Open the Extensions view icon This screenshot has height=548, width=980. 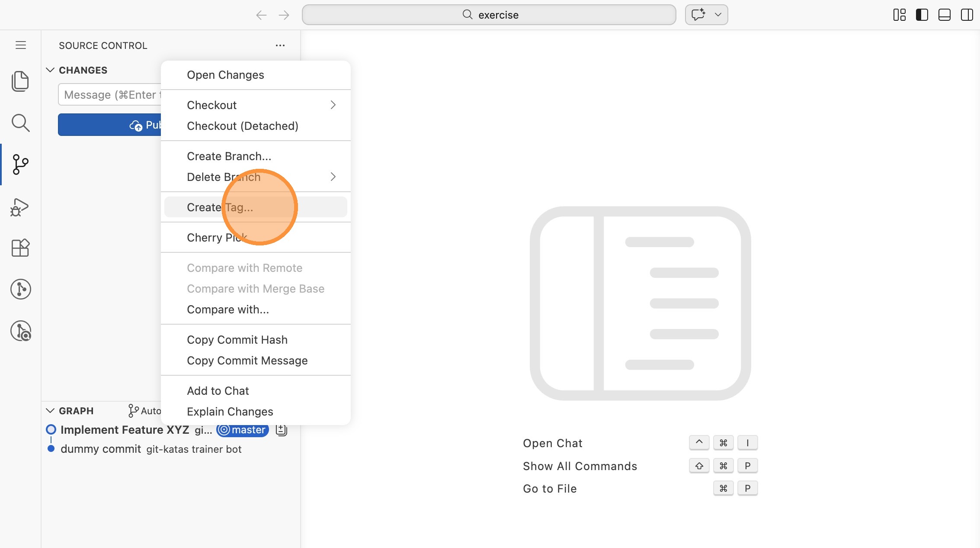point(20,248)
